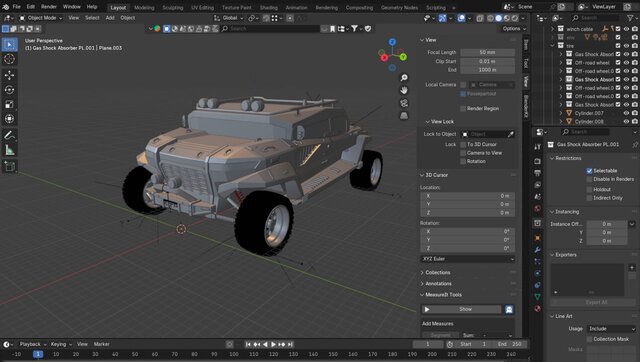
Task: Expand the Collections panel
Action: click(438, 273)
